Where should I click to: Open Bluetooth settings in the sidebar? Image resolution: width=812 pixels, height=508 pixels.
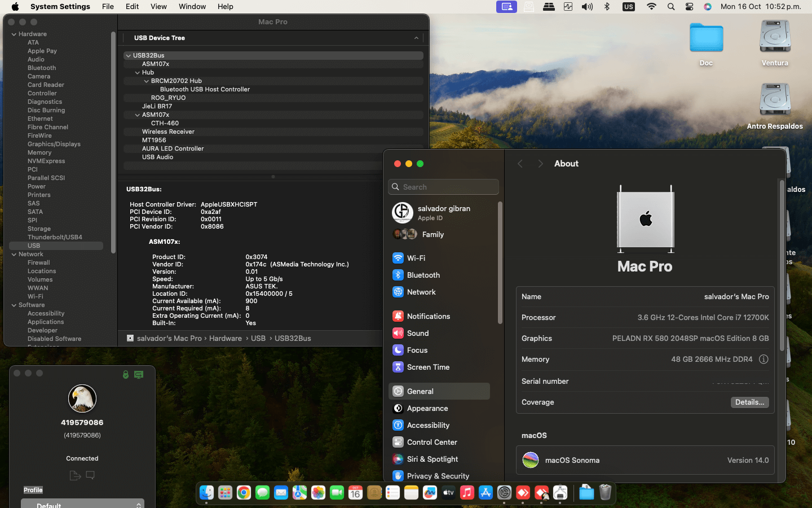click(423, 275)
